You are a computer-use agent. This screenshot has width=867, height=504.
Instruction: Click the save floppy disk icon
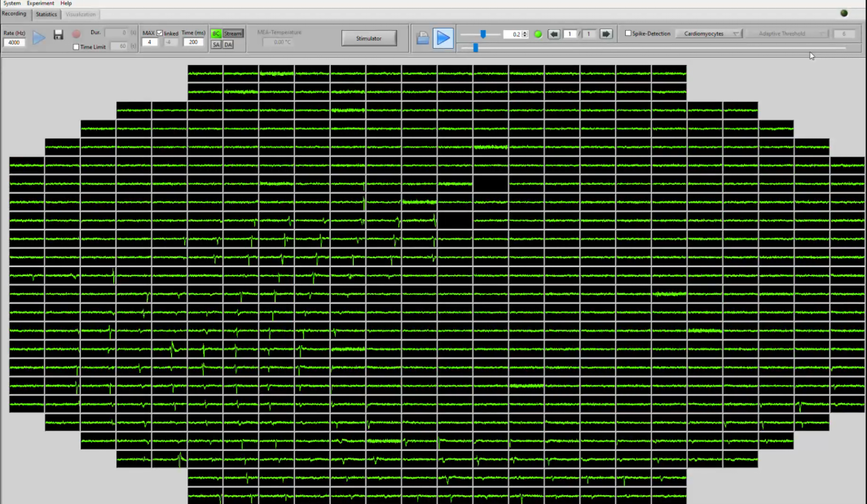pos(58,34)
